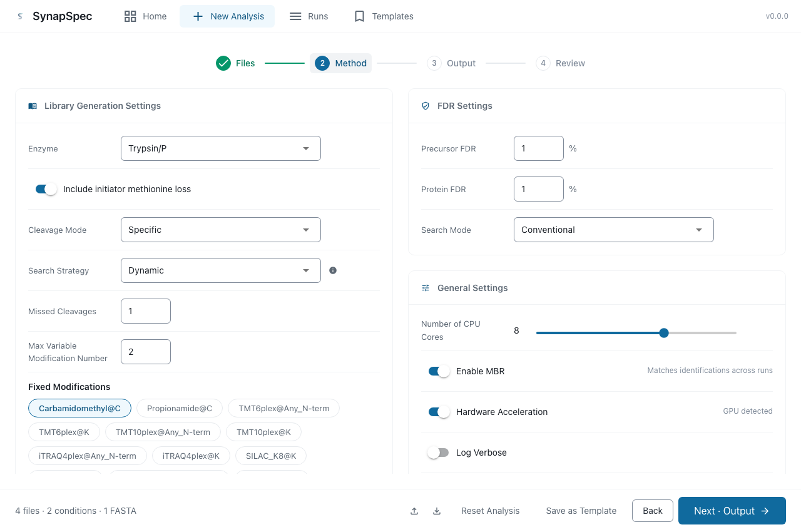Open the Enzyme Trypsin/P dropdown
The width and height of the screenshot is (801, 532).
(221, 148)
